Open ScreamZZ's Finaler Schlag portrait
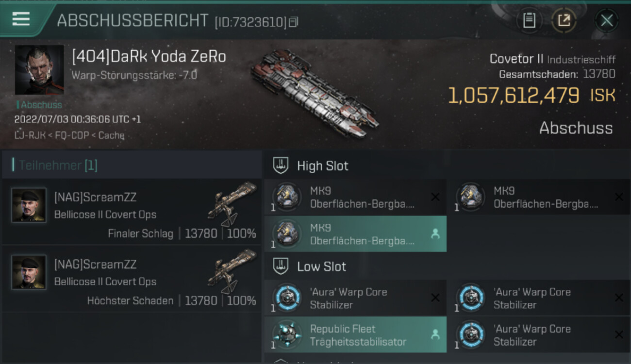 (29, 205)
